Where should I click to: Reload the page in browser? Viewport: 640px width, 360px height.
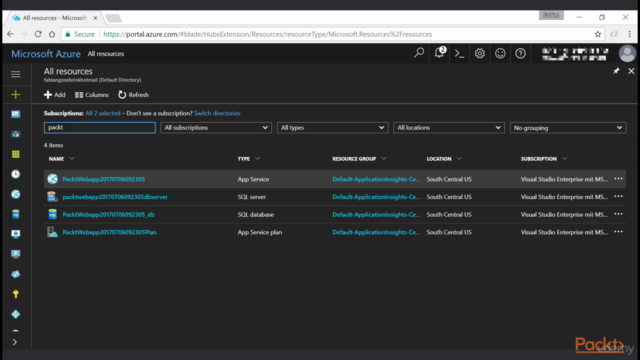38,34
